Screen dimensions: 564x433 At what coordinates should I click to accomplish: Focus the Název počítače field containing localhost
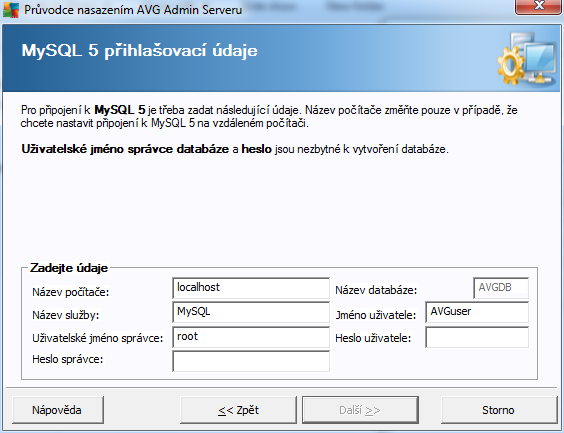point(251,288)
